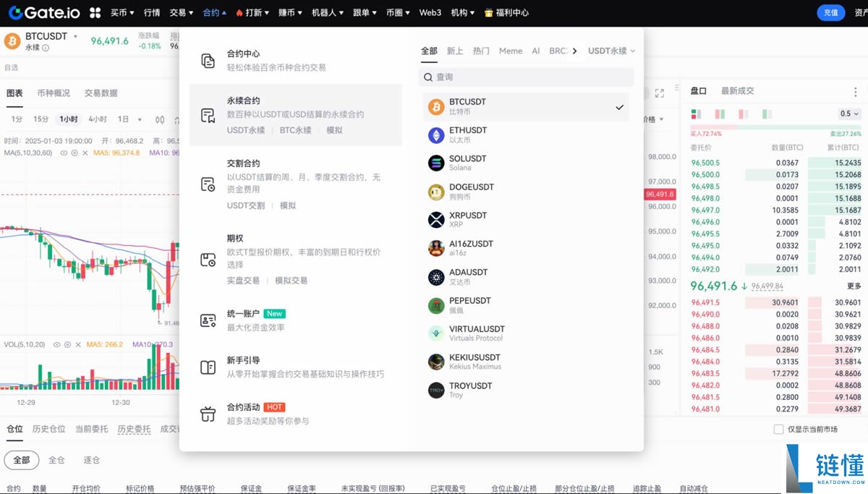Click the ai16z icon for AI16ZUSDT
The width and height of the screenshot is (868, 494).
[435, 248]
